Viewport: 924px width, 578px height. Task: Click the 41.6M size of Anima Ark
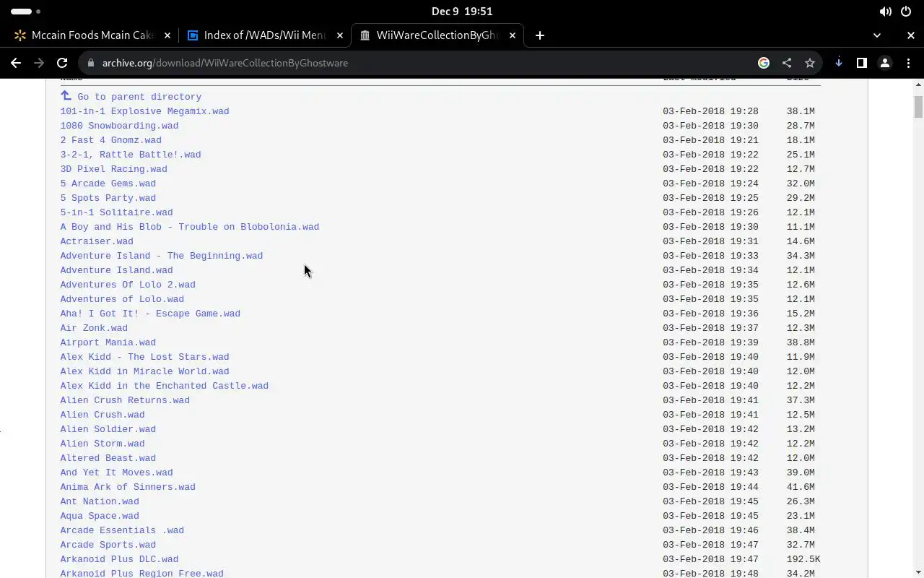click(x=801, y=487)
